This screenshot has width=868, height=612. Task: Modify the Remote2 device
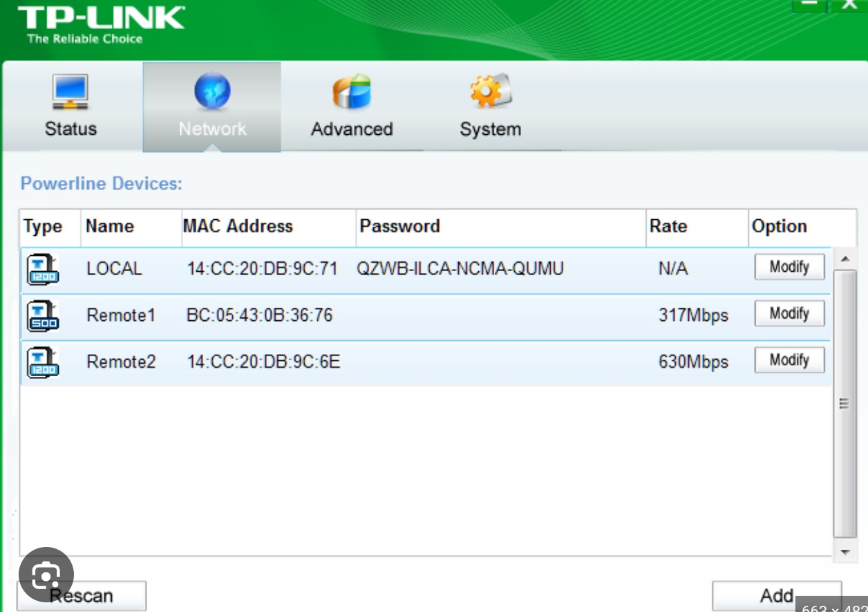pyautogui.click(x=789, y=360)
